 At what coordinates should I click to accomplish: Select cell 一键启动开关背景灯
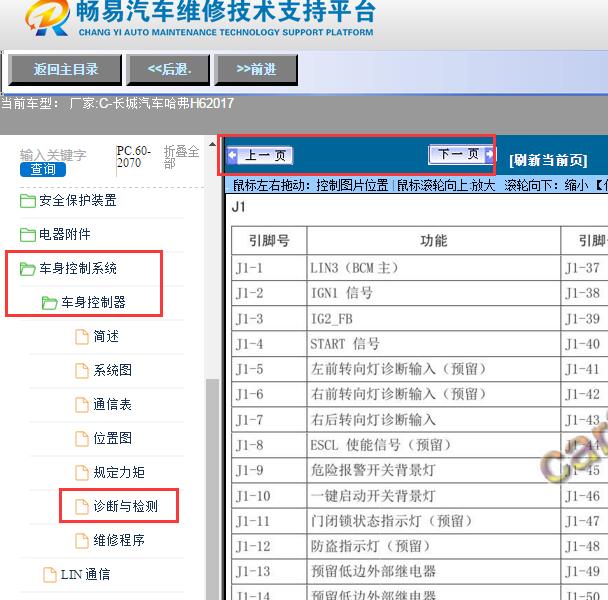click(x=434, y=496)
